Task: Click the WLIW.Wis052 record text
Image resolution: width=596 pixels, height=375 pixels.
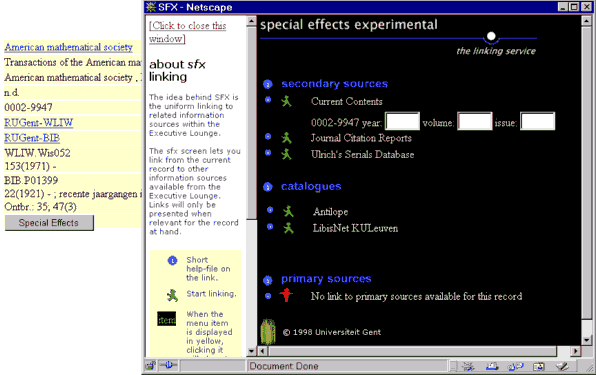Action: pyautogui.click(x=37, y=153)
